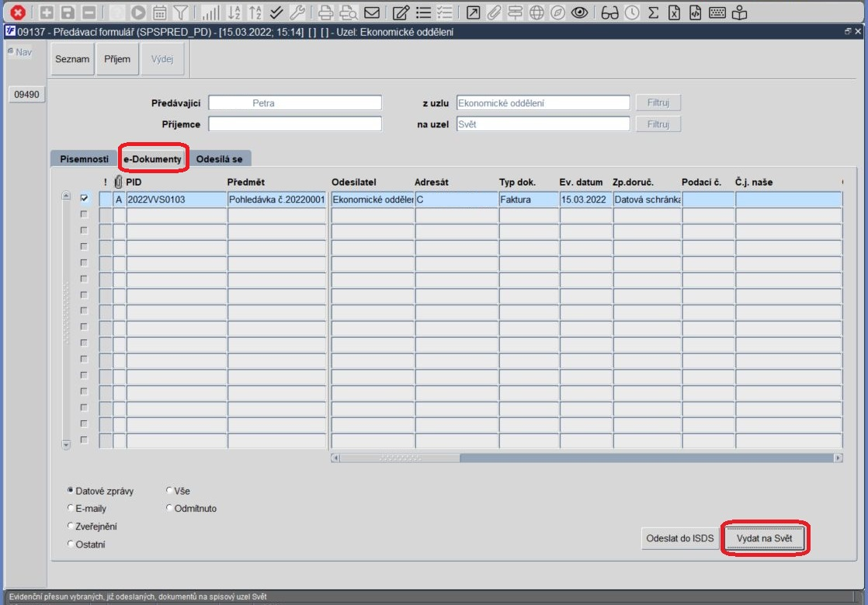868x605 pixels.
Task: Click the Odeslat do ISDS button
Action: click(680, 538)
